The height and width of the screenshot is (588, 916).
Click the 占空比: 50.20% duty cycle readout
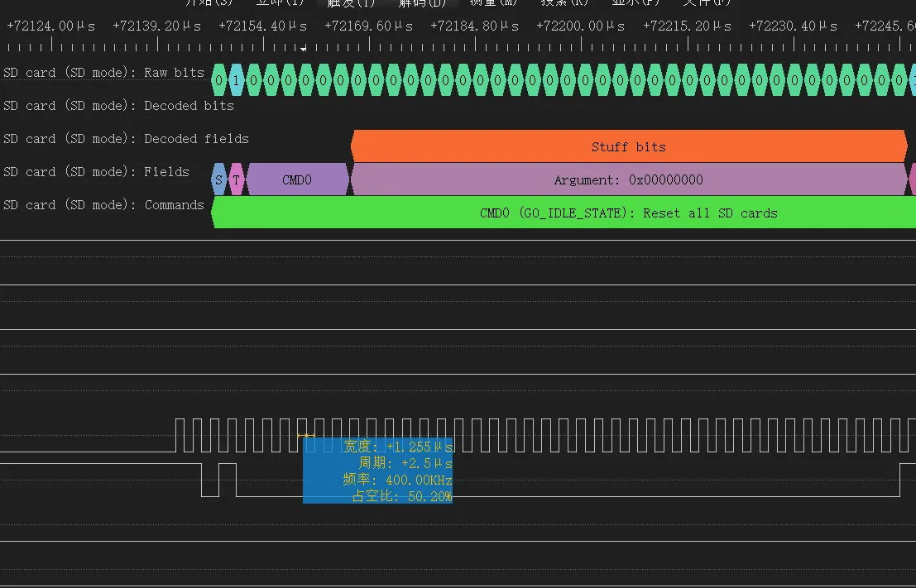[401, 496]
